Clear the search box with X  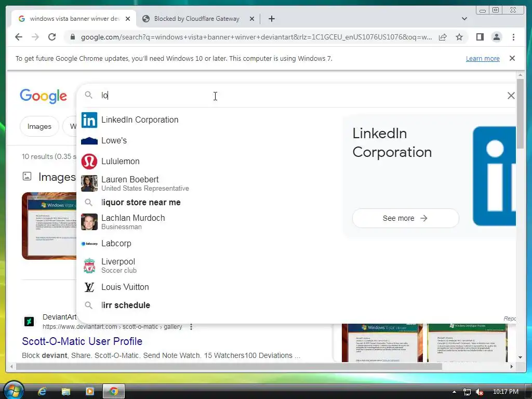tap(511, 96)
